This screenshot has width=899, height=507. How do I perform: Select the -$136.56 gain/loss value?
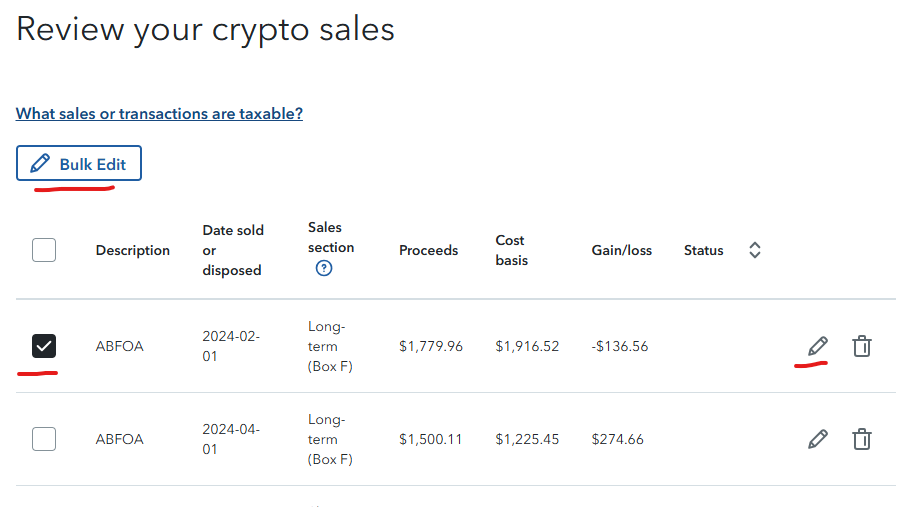pos(620,346)
